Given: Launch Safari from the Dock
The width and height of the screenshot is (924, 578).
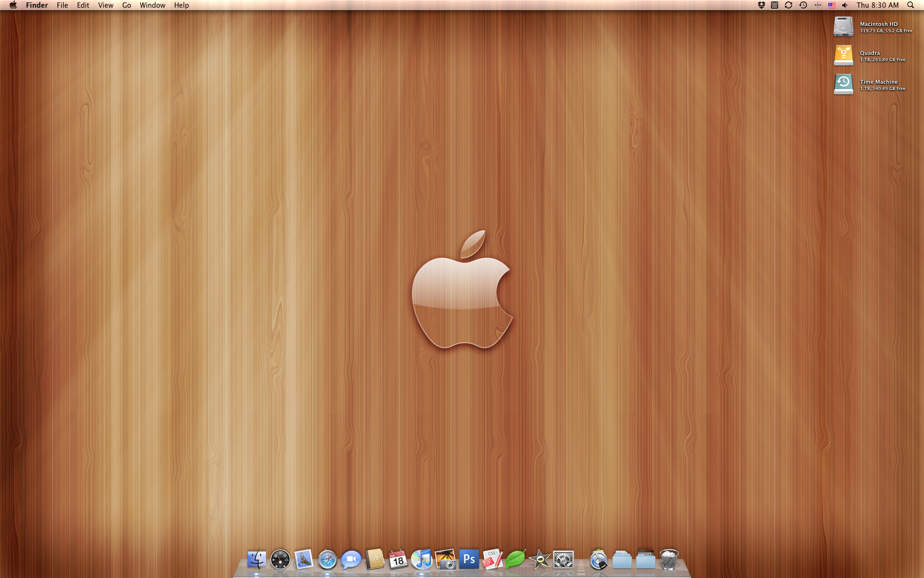Looking at the screenshot, I should coord(327,560).
